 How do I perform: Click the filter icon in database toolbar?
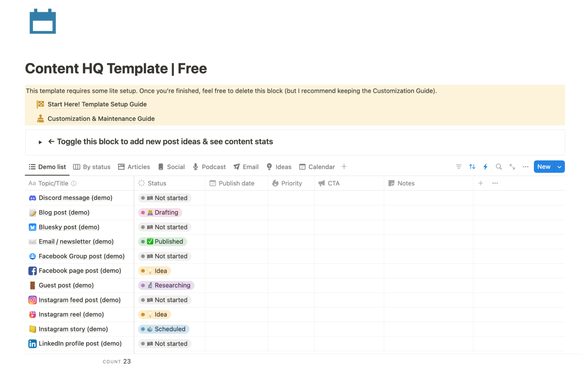(x=458, y=167)
